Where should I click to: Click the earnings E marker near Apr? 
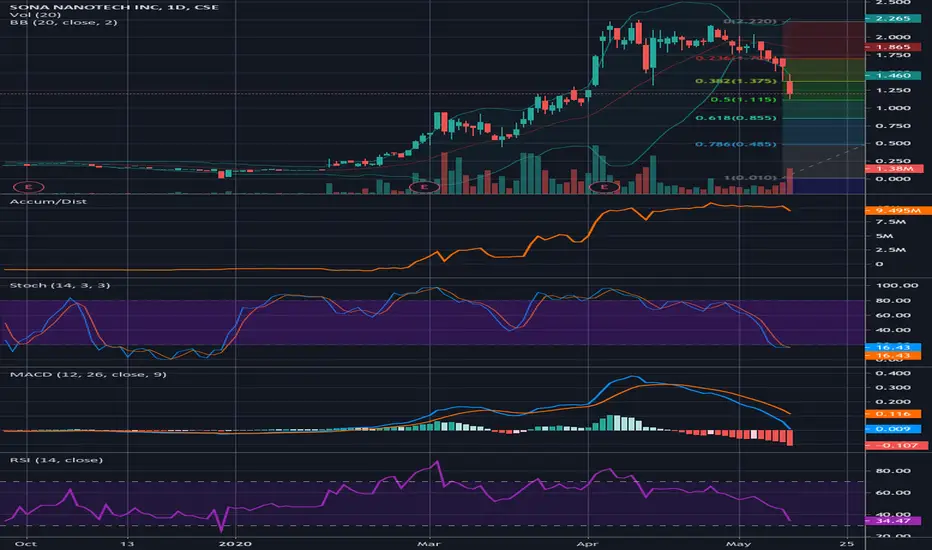click(x=604, y=187)
